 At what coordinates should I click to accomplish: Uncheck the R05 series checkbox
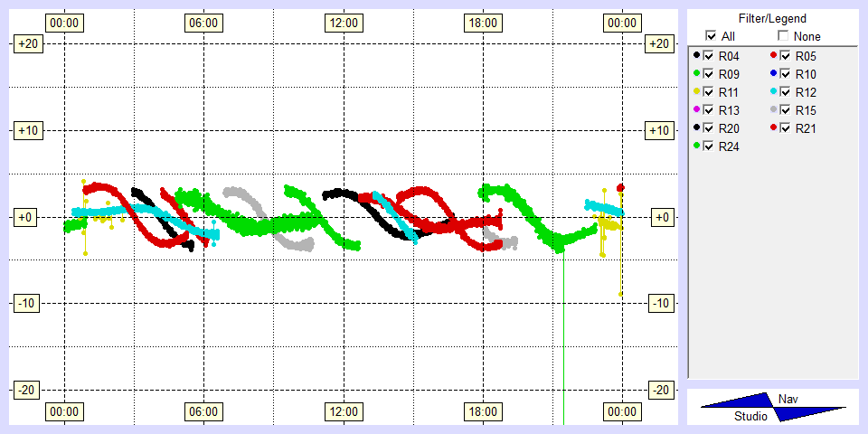(785, 56)
